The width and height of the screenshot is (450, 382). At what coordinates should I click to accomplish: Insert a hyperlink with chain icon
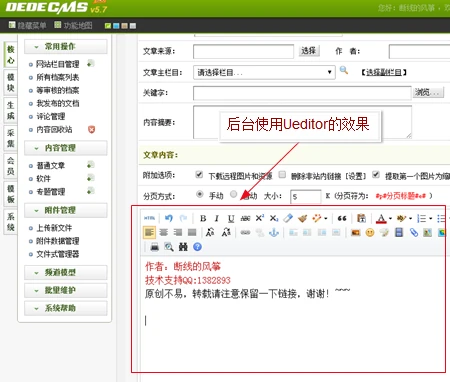point(245,232)
